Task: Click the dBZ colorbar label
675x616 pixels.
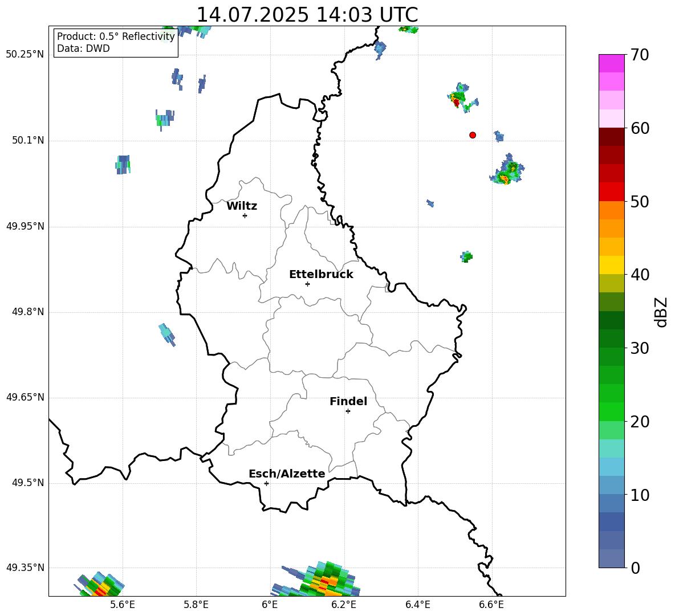Action: point(661,312)
